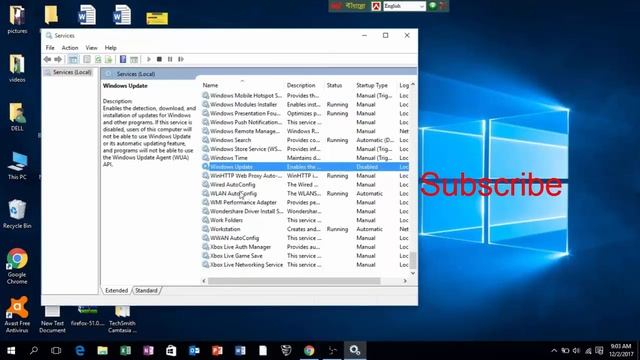The width and height of the screenshot is (640, 360).
Task: Click the horizontal scrollbar right arrow
Action: click(405, 281)
